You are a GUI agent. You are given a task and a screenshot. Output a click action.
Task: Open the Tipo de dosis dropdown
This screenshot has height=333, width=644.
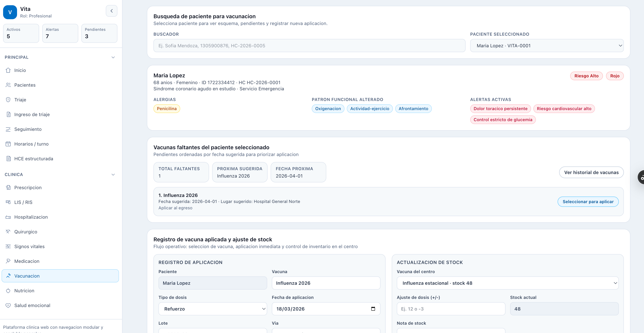point(213,309)
